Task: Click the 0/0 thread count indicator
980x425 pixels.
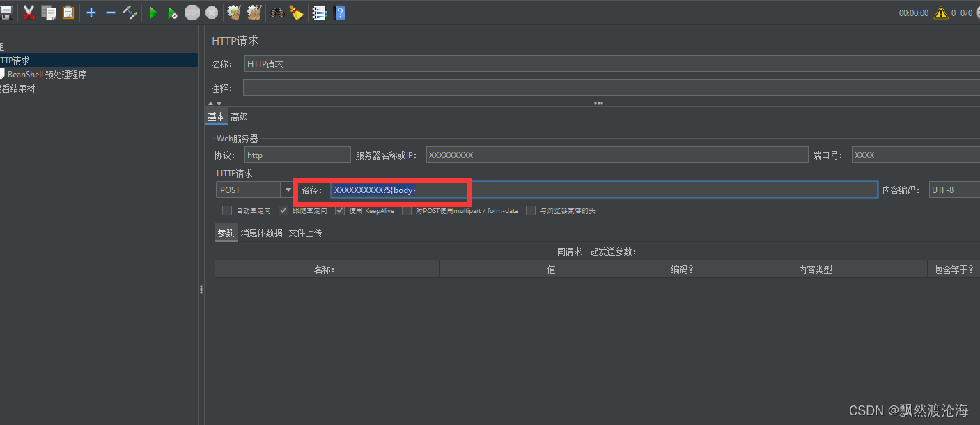Action: pos(967,13)
